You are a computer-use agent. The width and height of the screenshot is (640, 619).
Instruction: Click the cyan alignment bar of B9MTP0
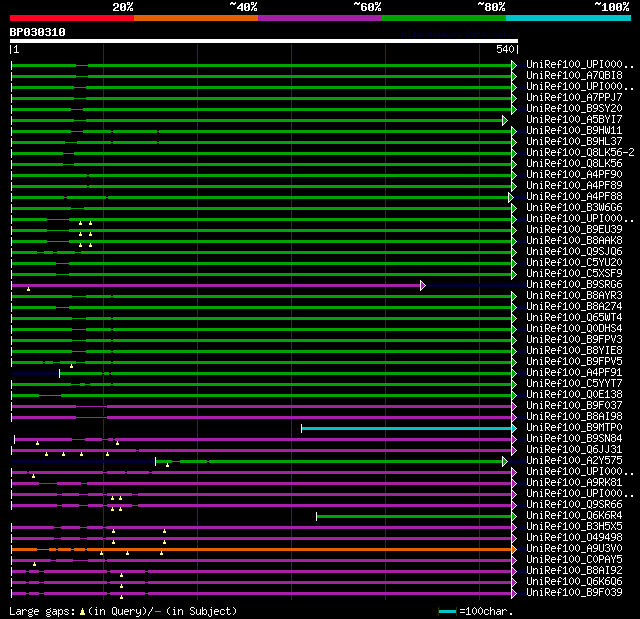point(407,428)
